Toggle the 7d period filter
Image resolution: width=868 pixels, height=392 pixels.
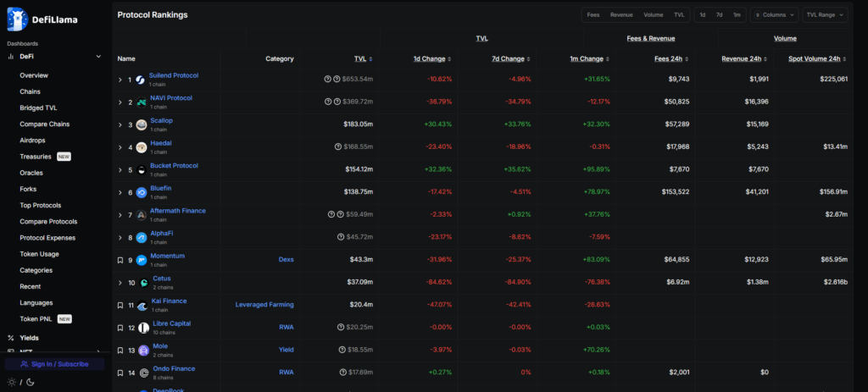pyautogui.click(x=719, y=15)
